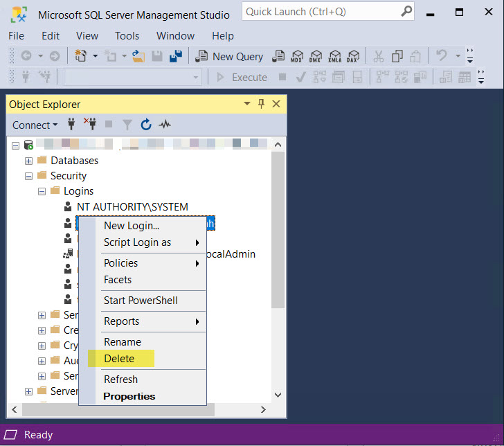
Task: Expand the Databases folder
Action: tap(28, 161)
